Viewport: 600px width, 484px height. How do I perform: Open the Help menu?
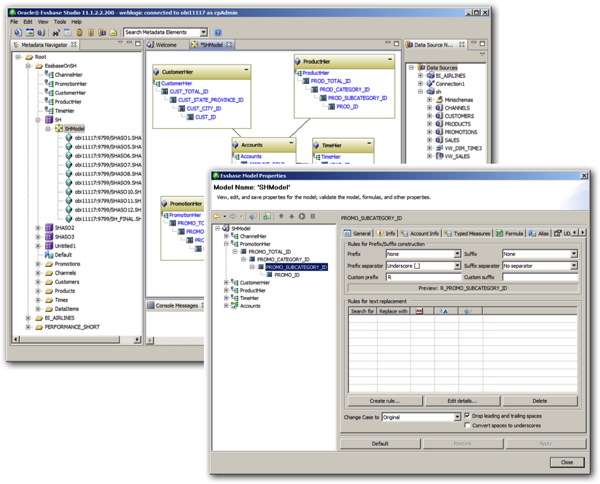point(77,22)
